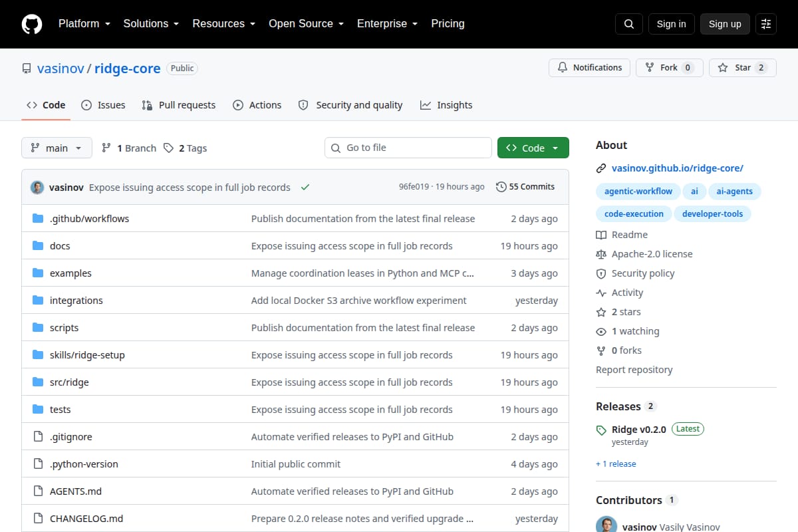The width and height of the screenshot is (798, 532).
Task: Click the Sign up button
Action: (x=725, y=24)
